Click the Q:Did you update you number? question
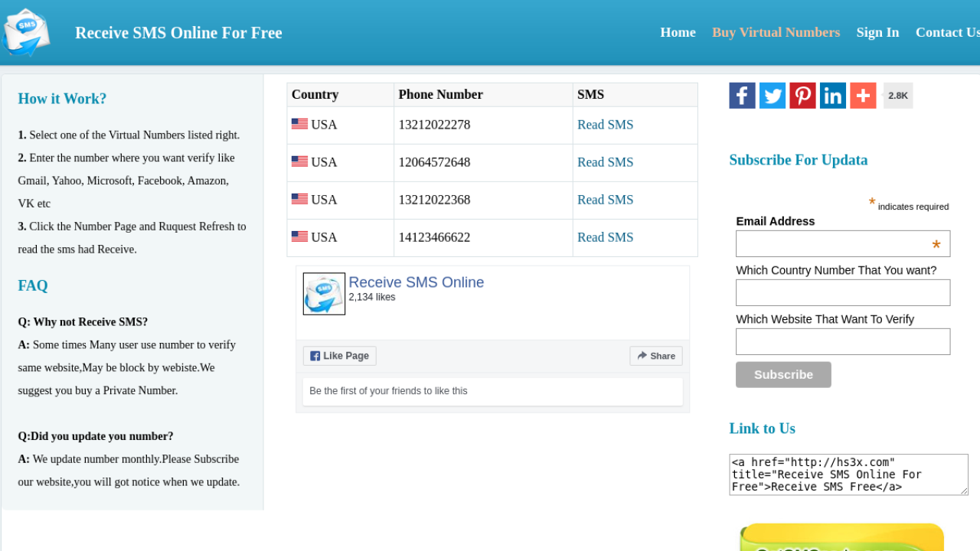This screenshot has width=980, height=551. click(96, 436)
